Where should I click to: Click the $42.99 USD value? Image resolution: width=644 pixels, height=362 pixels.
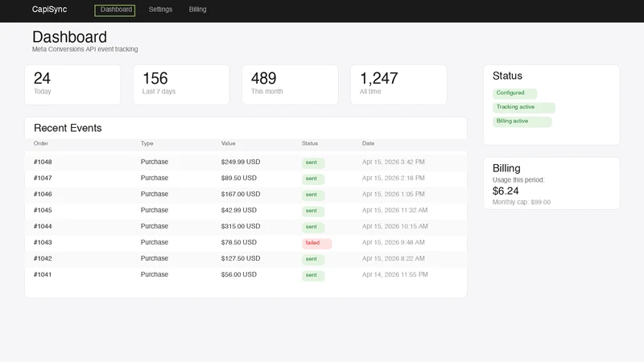[x=238, y=210]
